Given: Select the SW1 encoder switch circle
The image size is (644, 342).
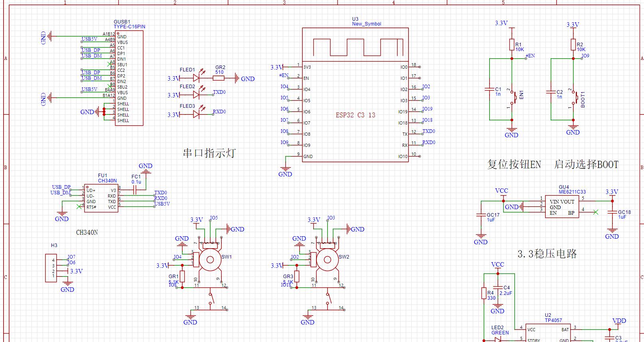Looking at the screenshot, I should point(210,261).
